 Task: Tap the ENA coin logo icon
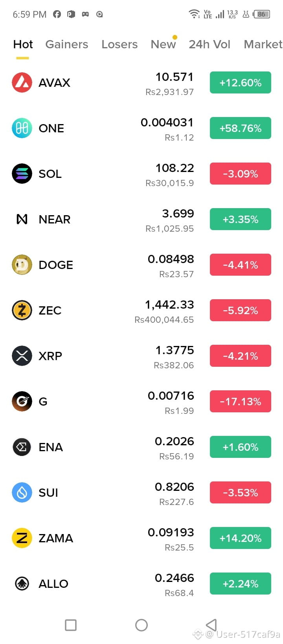(22, 447)
